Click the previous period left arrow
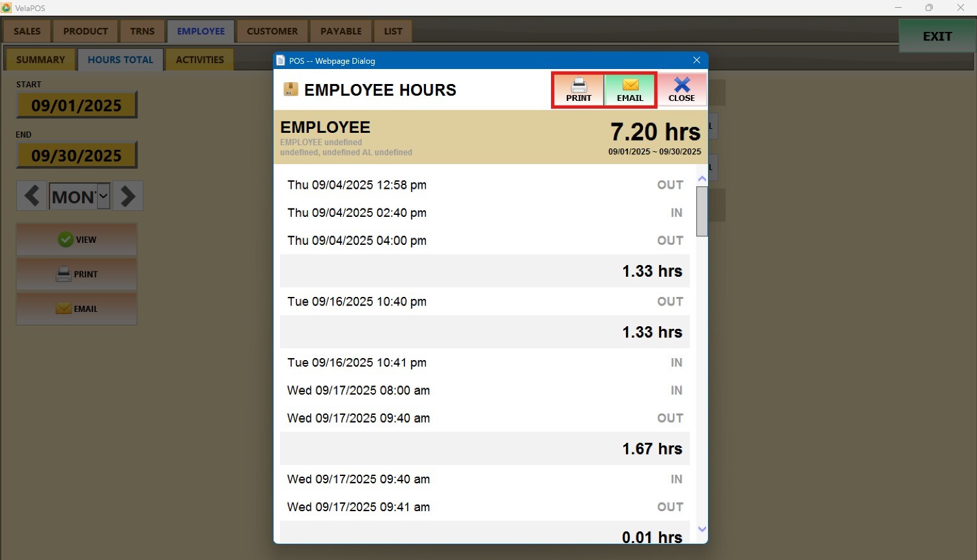The height and width of the screenshot is (560, 977). 31,196
